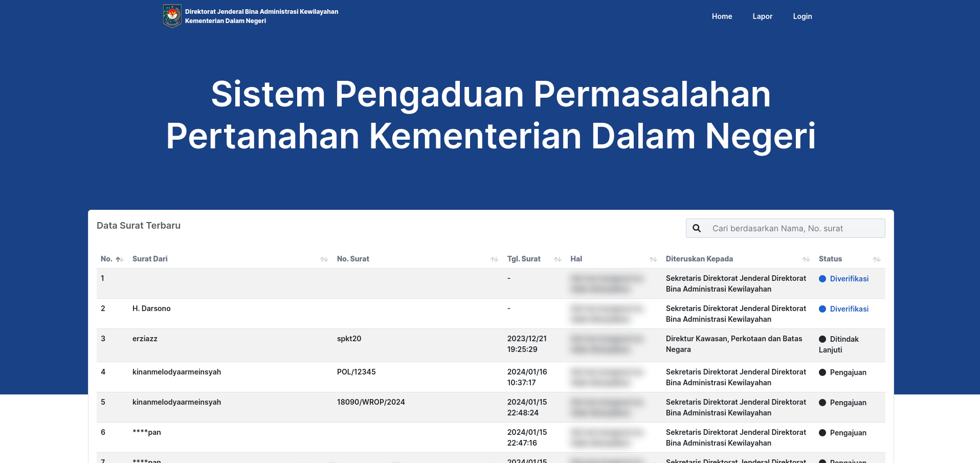The image size is (980, 463).
Task: Click status dot in 18090/WROP/2024 row
Action: pos(822,403)
